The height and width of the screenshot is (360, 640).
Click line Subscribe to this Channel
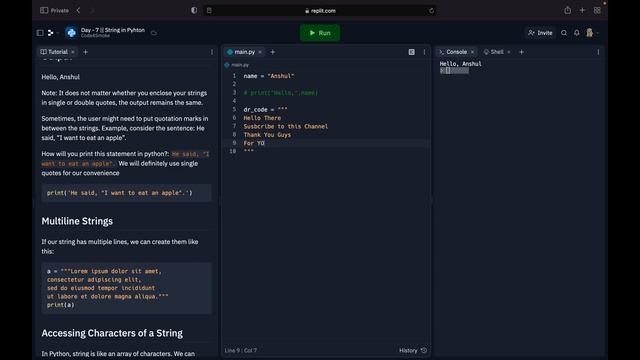pyautogui.click(x=286, y=127)
